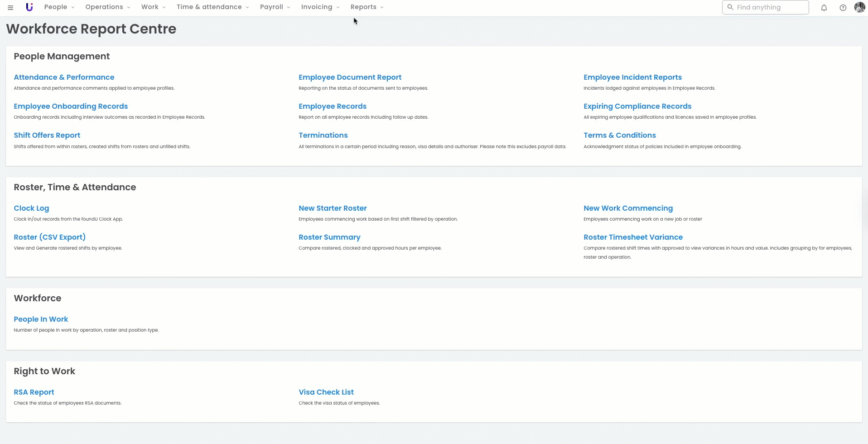View the Terminations report
This screenshot has height=444, width=868.
323,135
